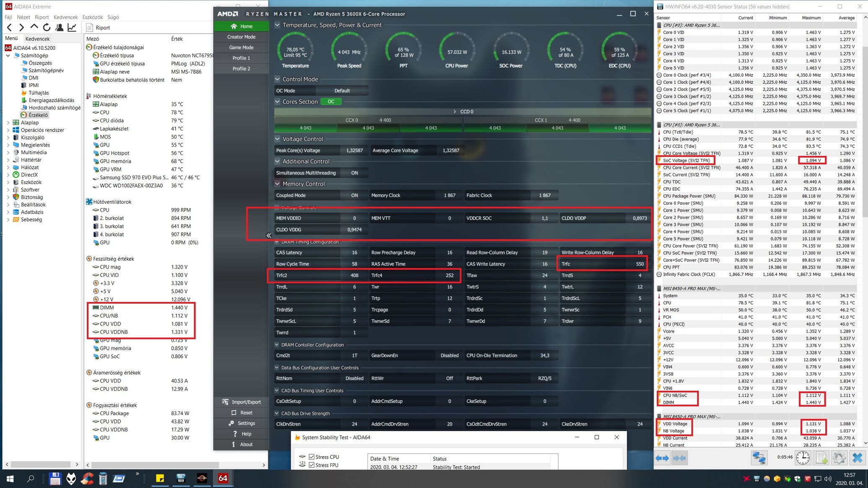Screen dimensions: 868x488
Task: Collapse the Voltage Control section
Action: tap(277, 139)
